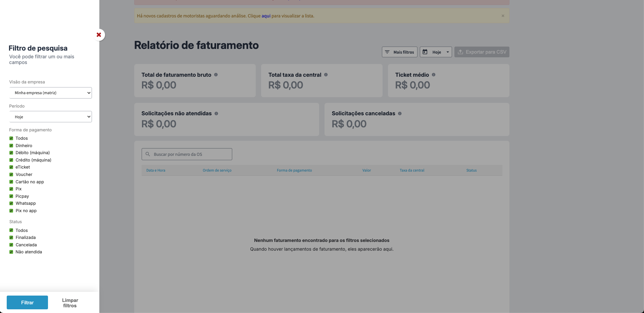Viewport: 644px width, 313px height.
Task: Uncheck the Cancelada status checkbox
Action: click(x=11, y=245)
